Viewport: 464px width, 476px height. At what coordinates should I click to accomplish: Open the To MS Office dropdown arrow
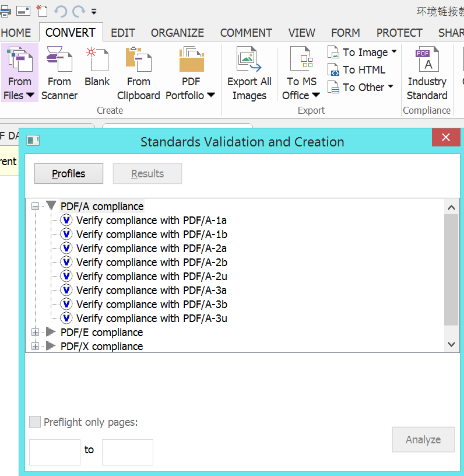tap(316, 95)
